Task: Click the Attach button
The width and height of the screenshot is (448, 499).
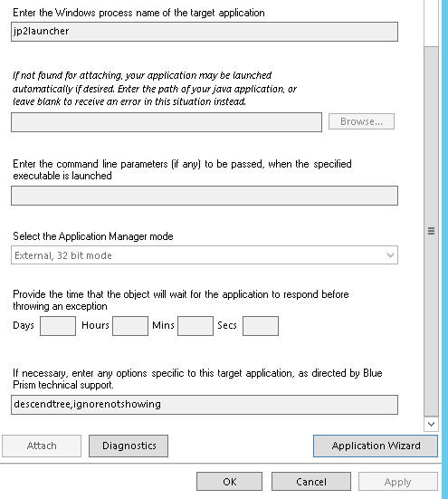Action: tap(42, 446)
